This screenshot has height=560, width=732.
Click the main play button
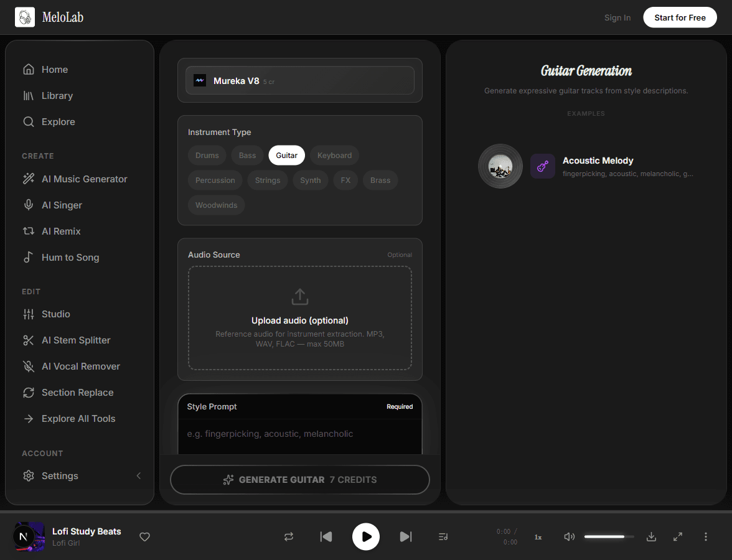[x=365, y=536]
